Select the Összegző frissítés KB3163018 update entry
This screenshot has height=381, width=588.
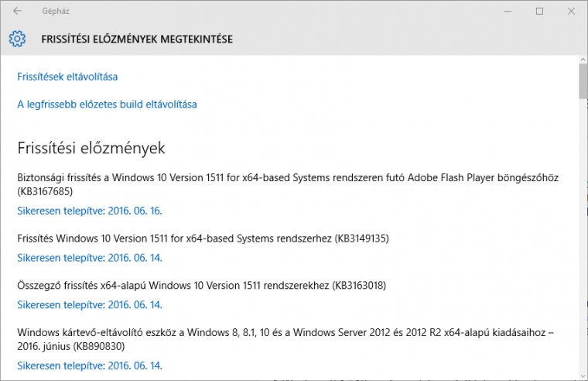pyautogui.click(x=202, y=286)
